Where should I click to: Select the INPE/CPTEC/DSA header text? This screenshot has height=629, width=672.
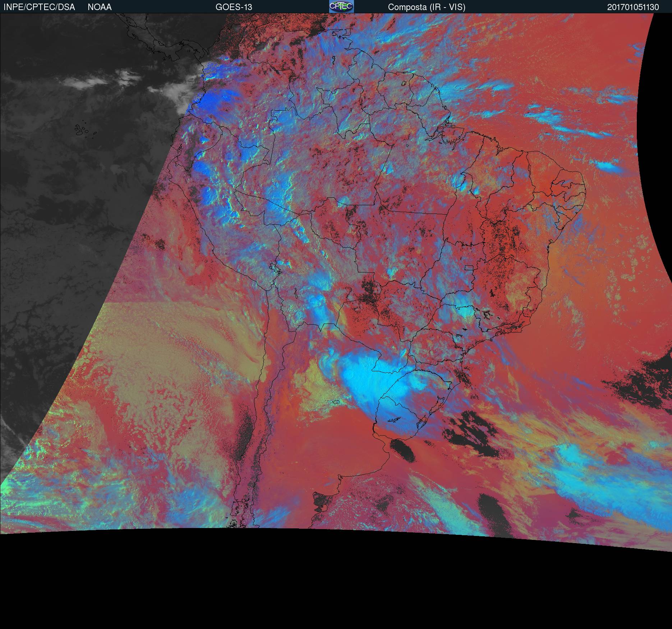[x=39, y=7]
